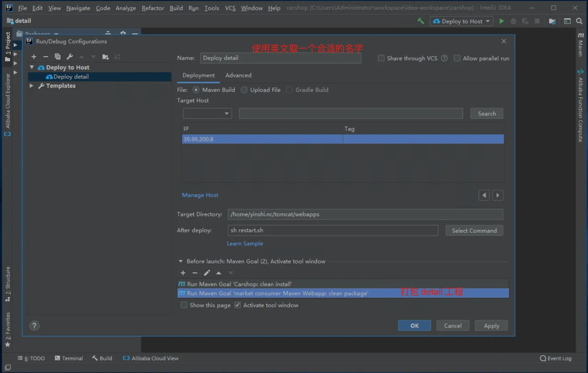This screenshot has height=373, width=588.
Task: Remove the selected before-launch task
Action: [195, 273]
